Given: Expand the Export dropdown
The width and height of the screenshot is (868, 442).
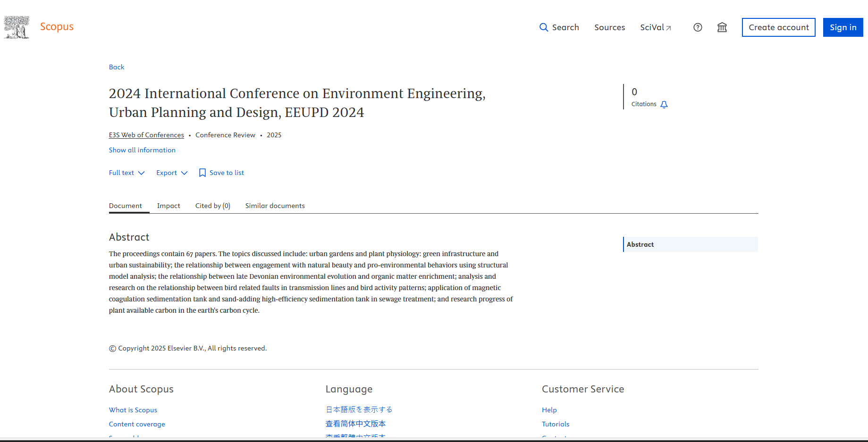Looking at the screenshot, I should point(172,173).
